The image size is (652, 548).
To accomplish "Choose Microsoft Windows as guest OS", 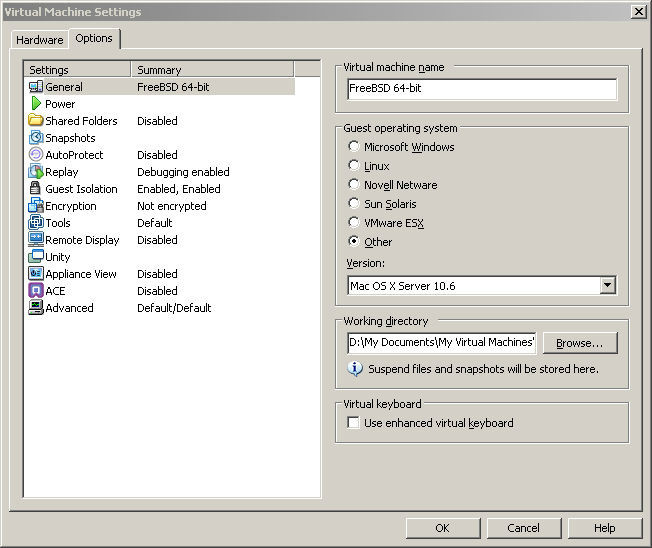I will click(x=353, y=146).
